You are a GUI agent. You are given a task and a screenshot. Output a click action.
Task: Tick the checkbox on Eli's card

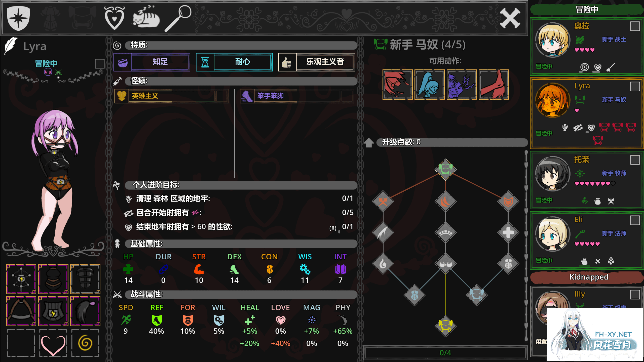pos(635,220)
